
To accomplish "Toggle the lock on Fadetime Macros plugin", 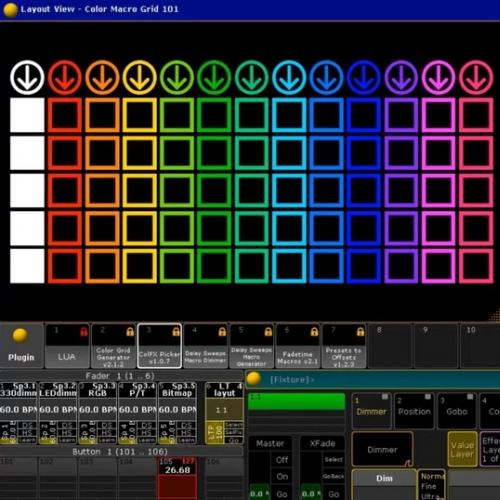I will [x=314, y=331].
